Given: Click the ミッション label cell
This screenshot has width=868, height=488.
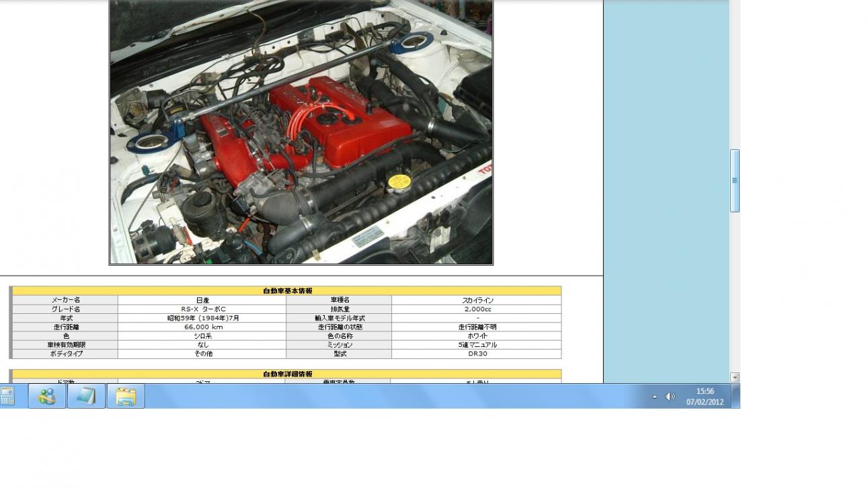Looking at the screenshot, I should tap(339, 344).
